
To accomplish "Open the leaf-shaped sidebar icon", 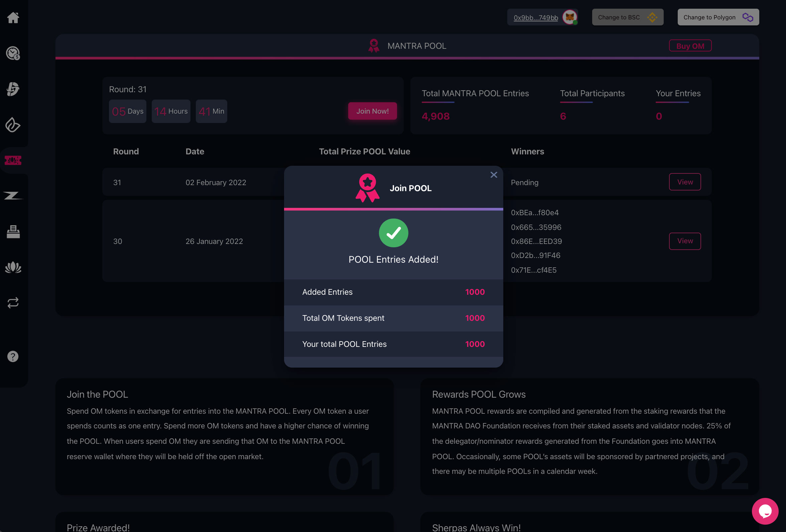I will [13, 125].
